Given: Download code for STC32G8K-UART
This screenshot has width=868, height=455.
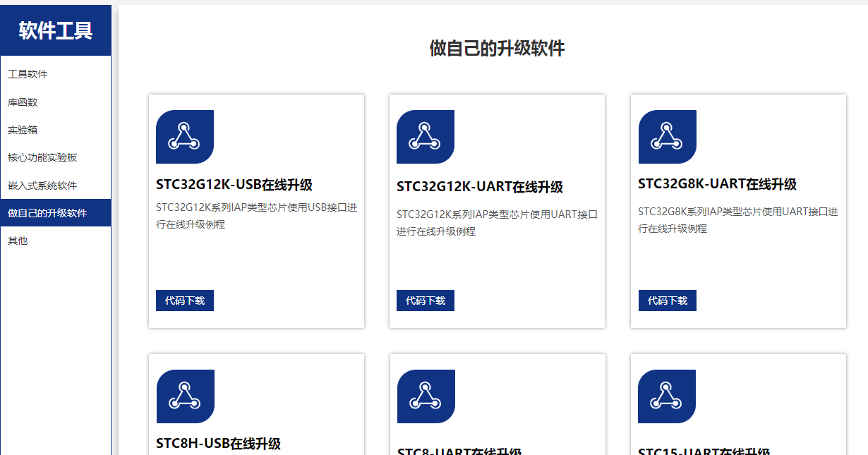Looking at the screenshot, I should tap(668, 301).
